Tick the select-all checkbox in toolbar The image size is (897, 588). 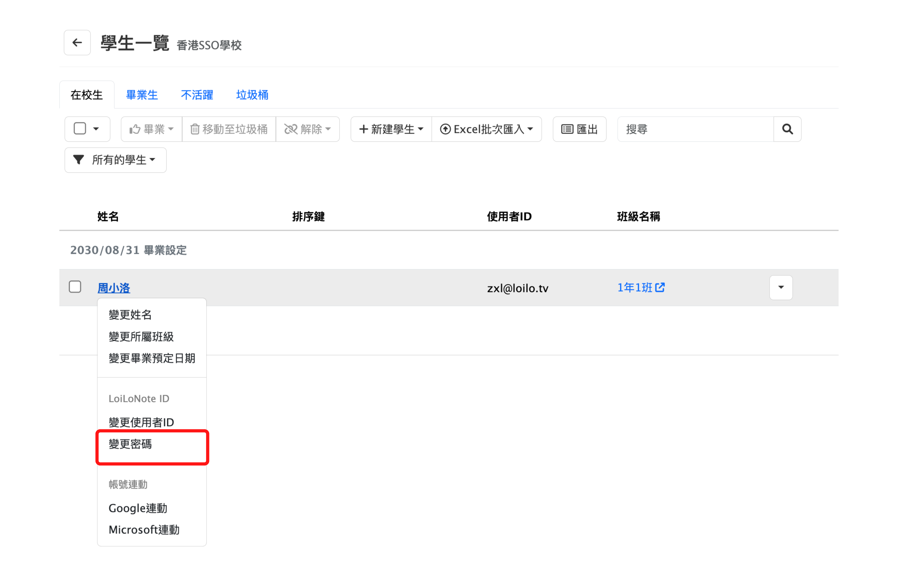tap(80, 128)
